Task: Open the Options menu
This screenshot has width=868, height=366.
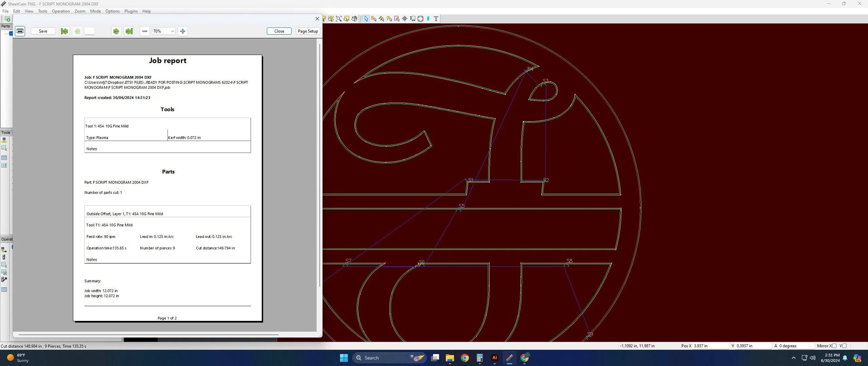Action: (x=112, y=11)
